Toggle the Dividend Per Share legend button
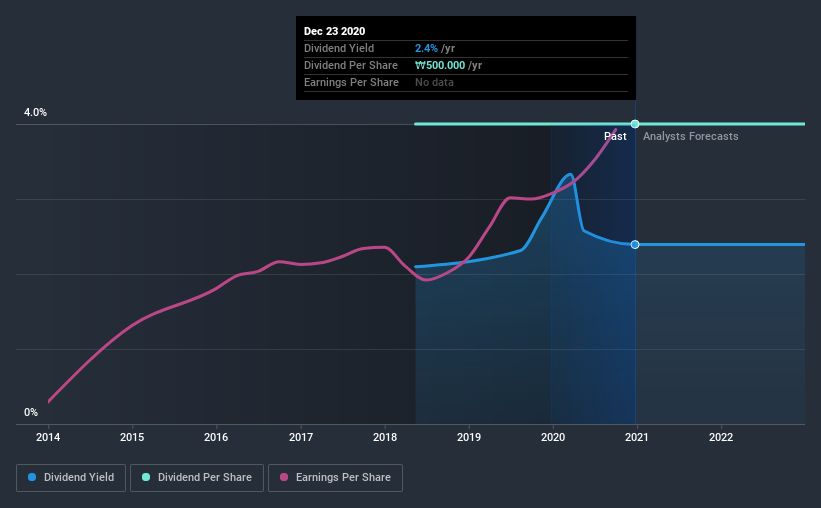The image size is (821, 508). coord(197,478)
